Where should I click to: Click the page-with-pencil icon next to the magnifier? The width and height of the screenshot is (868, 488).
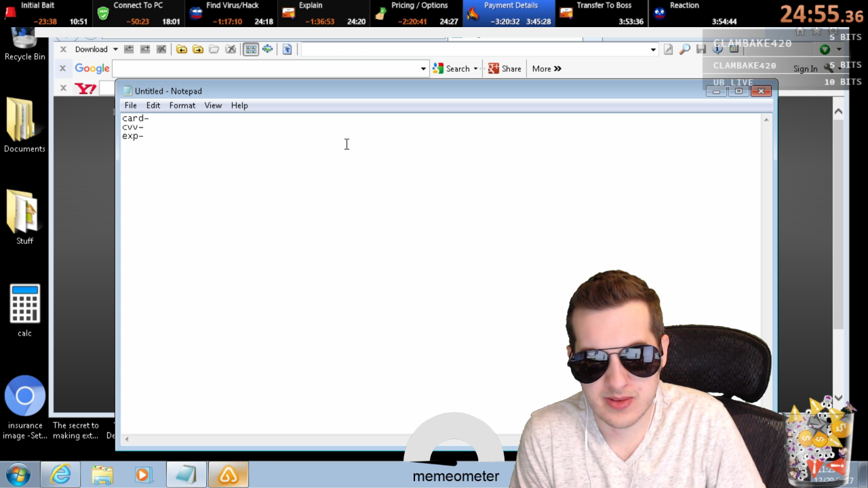(669, 49)
